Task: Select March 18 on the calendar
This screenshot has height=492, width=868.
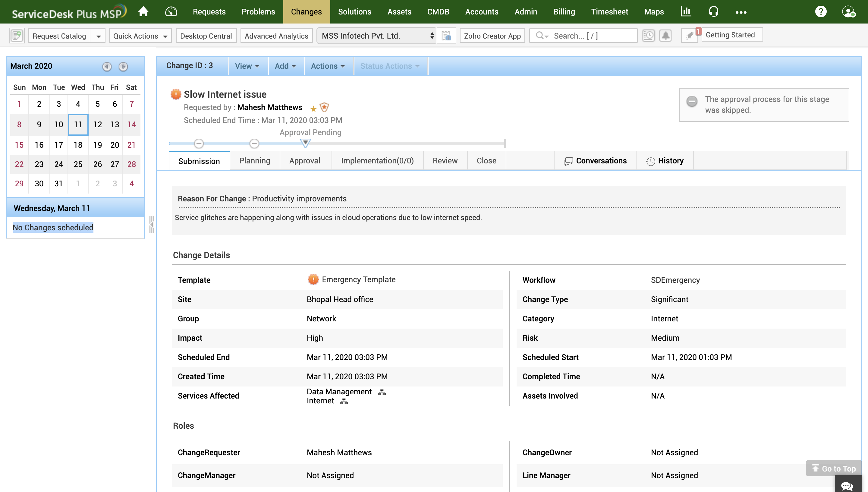Action: tap(78, 145)
